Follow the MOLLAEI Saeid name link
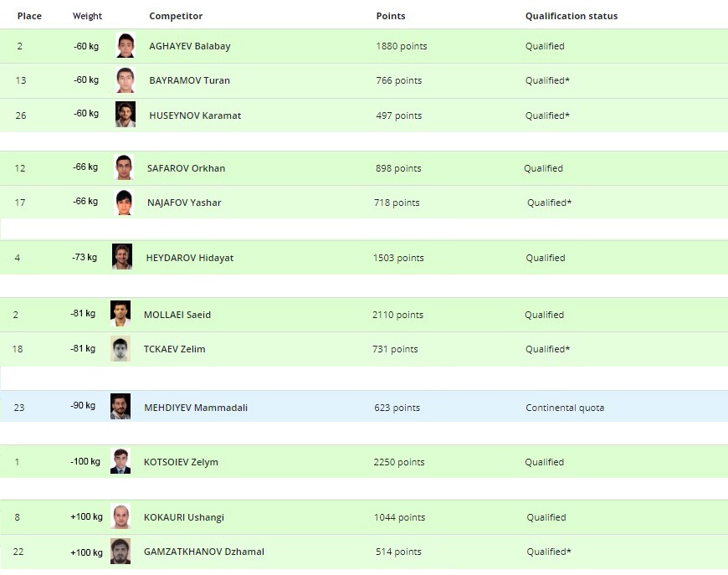Viewport: 728px width, 575px height. (x=177, y=315)
